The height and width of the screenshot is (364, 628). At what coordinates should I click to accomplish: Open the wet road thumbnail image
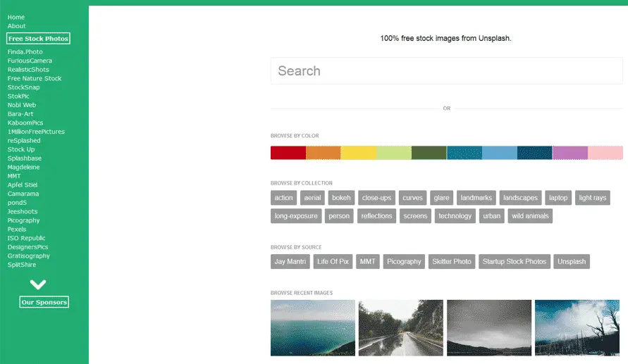click(401, 328)
